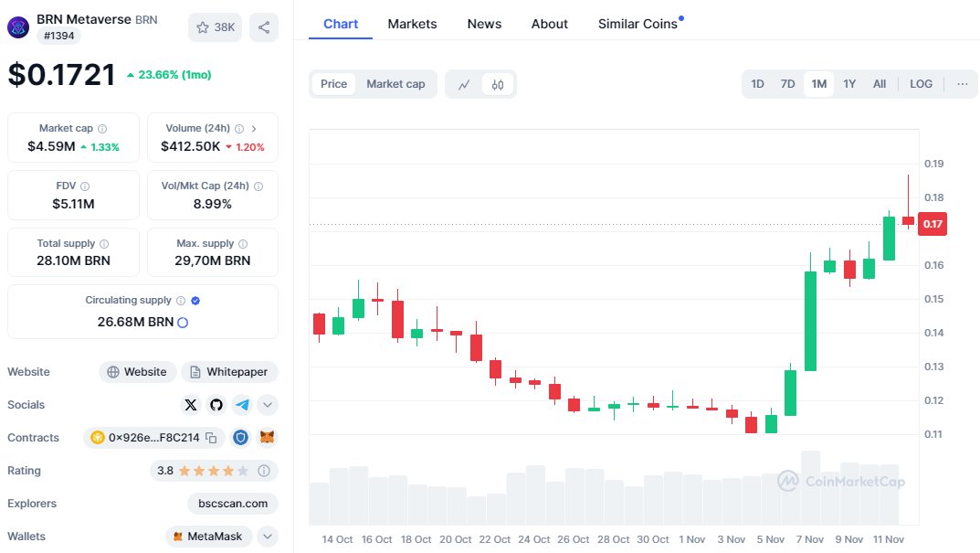Select Price chart mode
The height and width of the screenshot is (553, 980).
[x=333, y=84]
